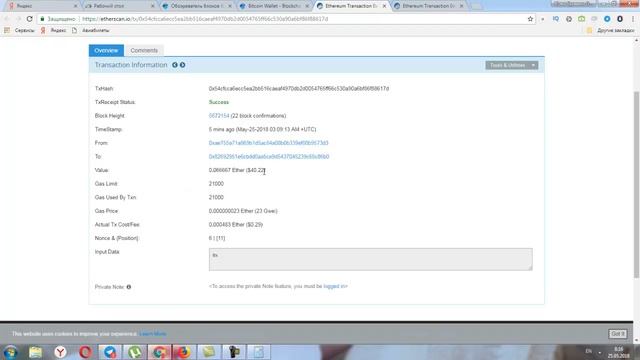Click the IQ extension icon in toolbar
640x360 pixels.
[556, 19]
